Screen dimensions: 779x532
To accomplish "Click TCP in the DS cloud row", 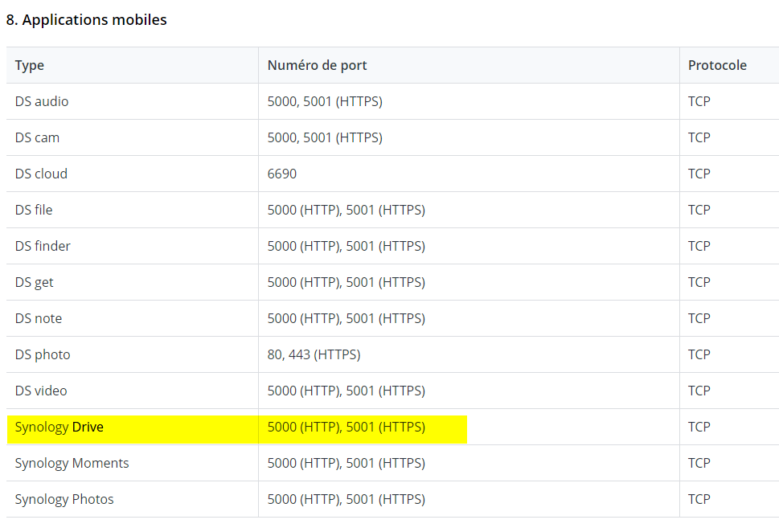I will point(699,174).
